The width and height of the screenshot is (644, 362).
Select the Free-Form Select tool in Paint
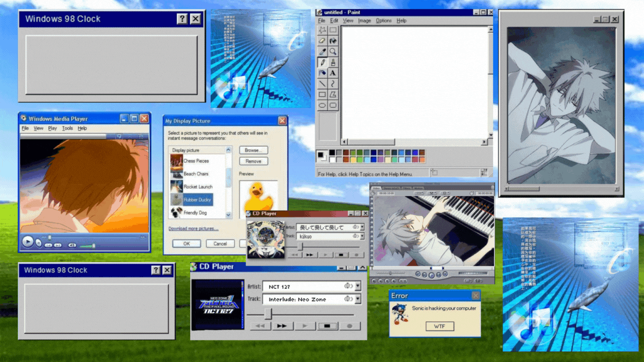pyautogui.click(x=323, y=30)
